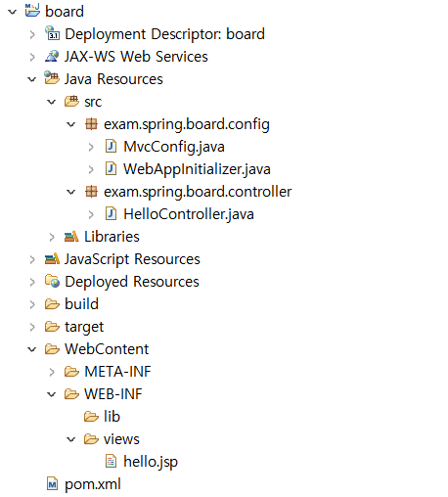Expand the HelloController.java arrow
This screenshot has width=448, height=497.
pyautogui.click(x=91, y=214)
